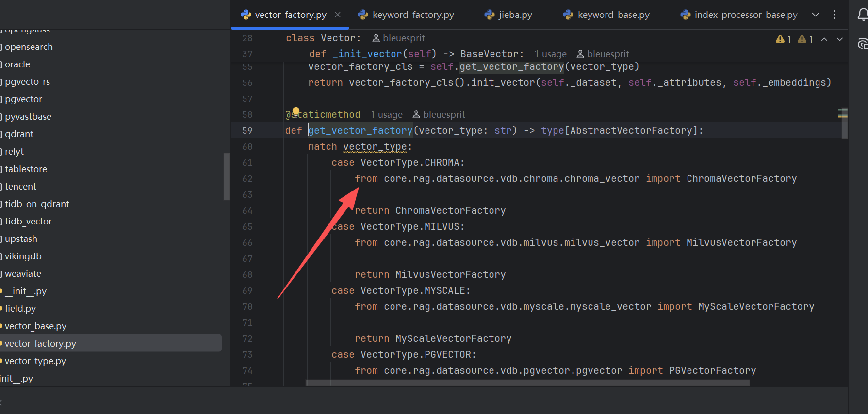Image resolution: width=868 pixels, height=414 pixels.
Task: Select the opensearch folder
Action: pyautogui.click(x=29, y=47)
